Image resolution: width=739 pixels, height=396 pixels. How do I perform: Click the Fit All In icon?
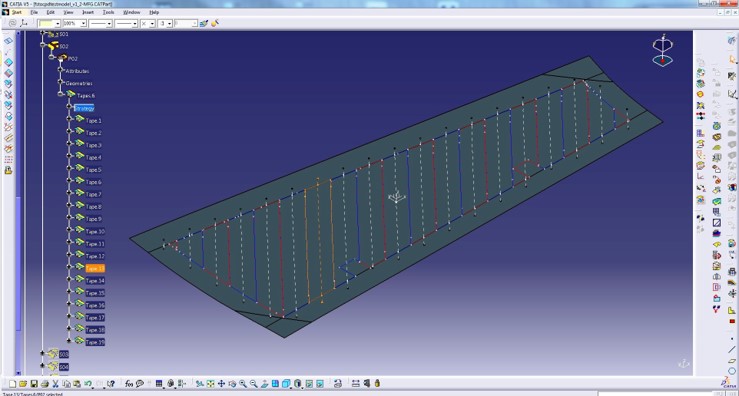point(210,384)
